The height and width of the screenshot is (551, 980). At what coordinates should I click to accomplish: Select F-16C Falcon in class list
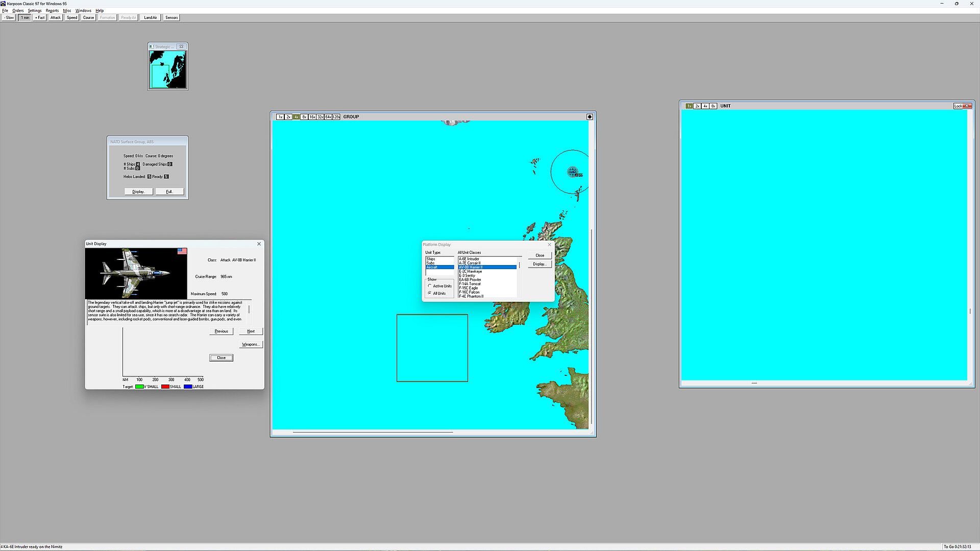point(487,292)
